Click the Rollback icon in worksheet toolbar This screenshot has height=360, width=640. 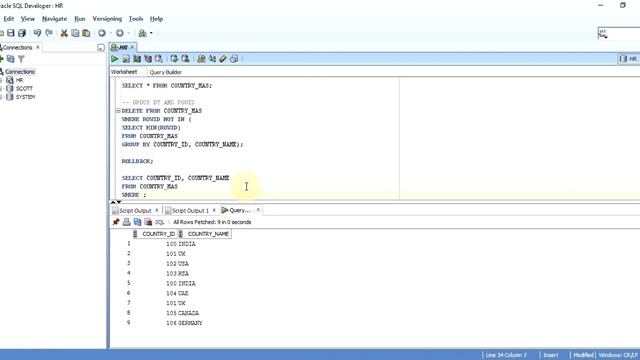(x=185, y=59)
